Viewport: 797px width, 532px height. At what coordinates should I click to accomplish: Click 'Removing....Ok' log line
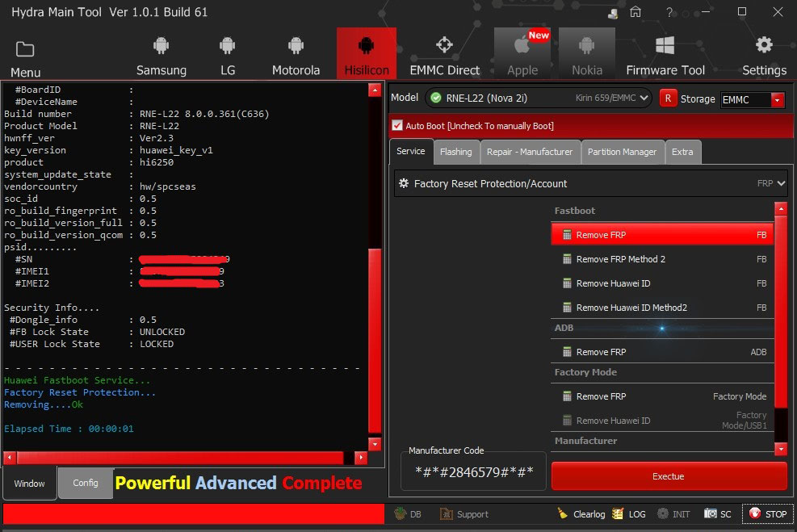pos(44,404)
